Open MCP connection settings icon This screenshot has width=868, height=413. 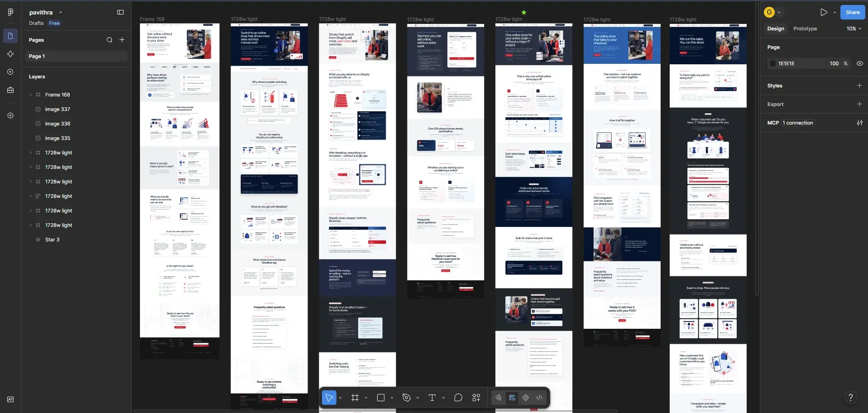(860, 123)
